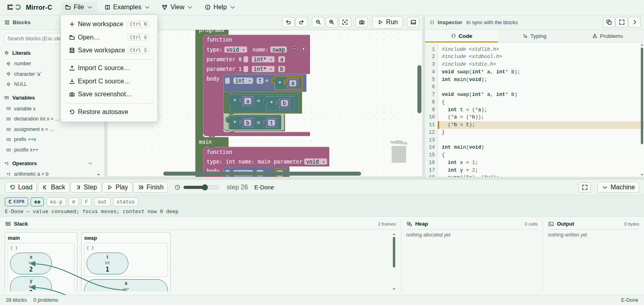Collapse the Inspector with right chevron

pyautogui.click(x=635, y=22)
